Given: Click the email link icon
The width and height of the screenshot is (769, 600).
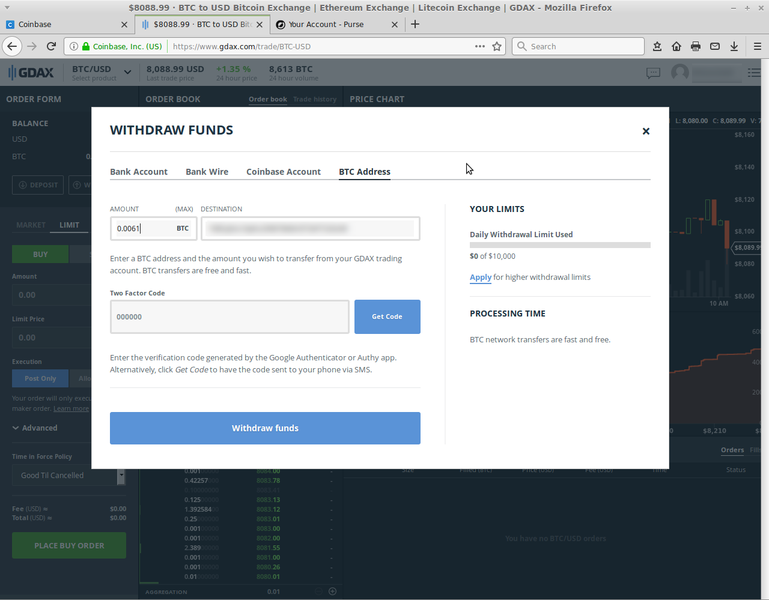Looking at the screenshot, I should point(715,46).
